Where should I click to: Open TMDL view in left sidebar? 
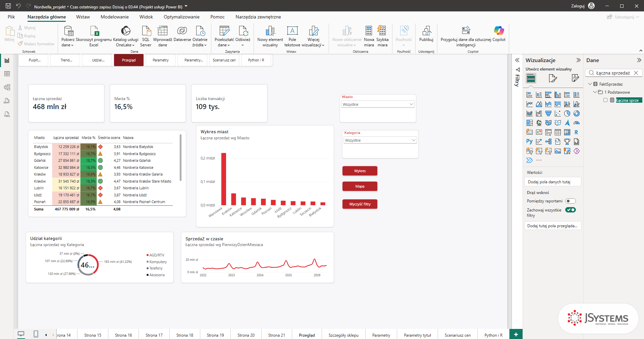point(7,114)
